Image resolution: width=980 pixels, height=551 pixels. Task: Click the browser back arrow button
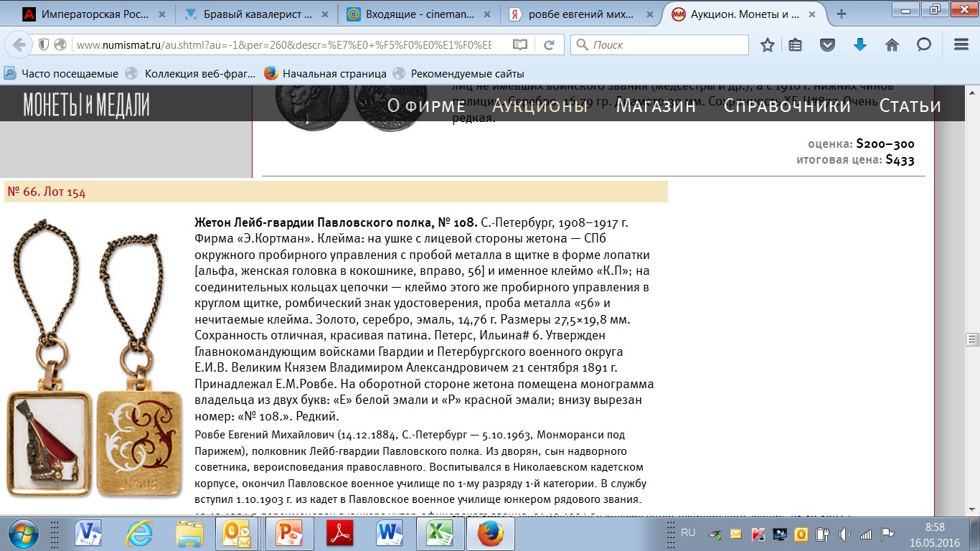[x=19, y=44]
